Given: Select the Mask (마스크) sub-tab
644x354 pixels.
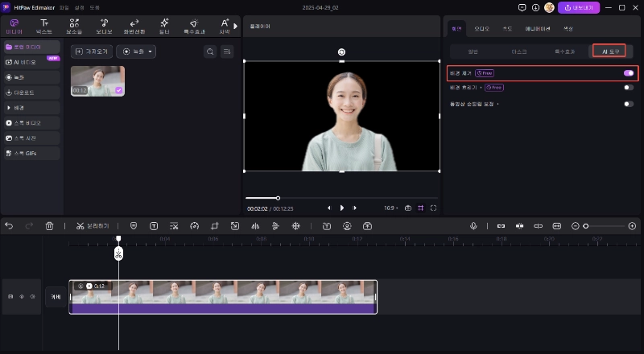Looking at the screenshot, I should 518,51.
